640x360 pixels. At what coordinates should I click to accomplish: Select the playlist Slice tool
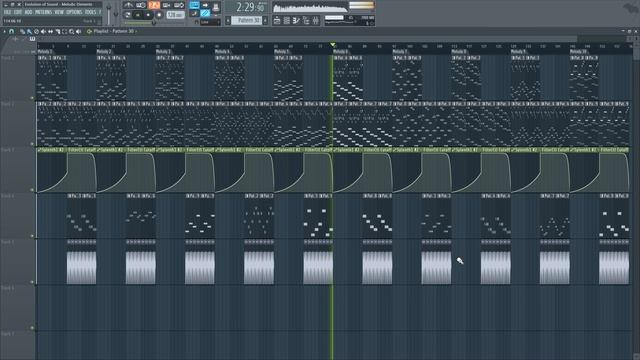pyautogui.click(x=58, y=31)
